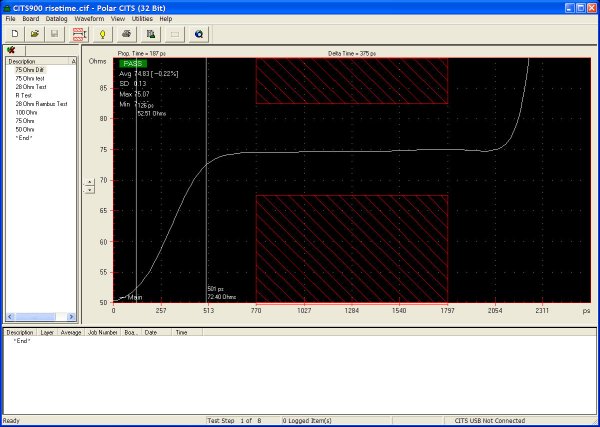600x427 pixels.
Task: Select the R Test row
Action: coord(24,95)
